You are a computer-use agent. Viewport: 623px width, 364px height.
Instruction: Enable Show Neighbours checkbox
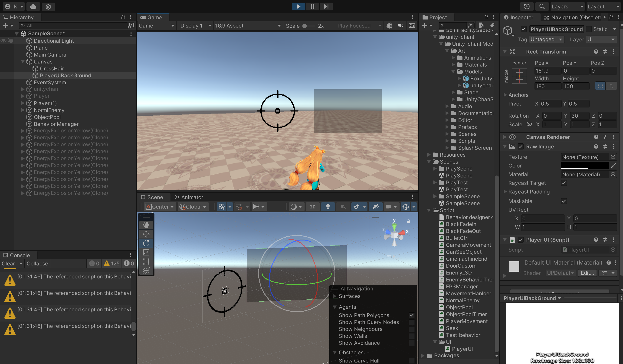pos(412,329)
